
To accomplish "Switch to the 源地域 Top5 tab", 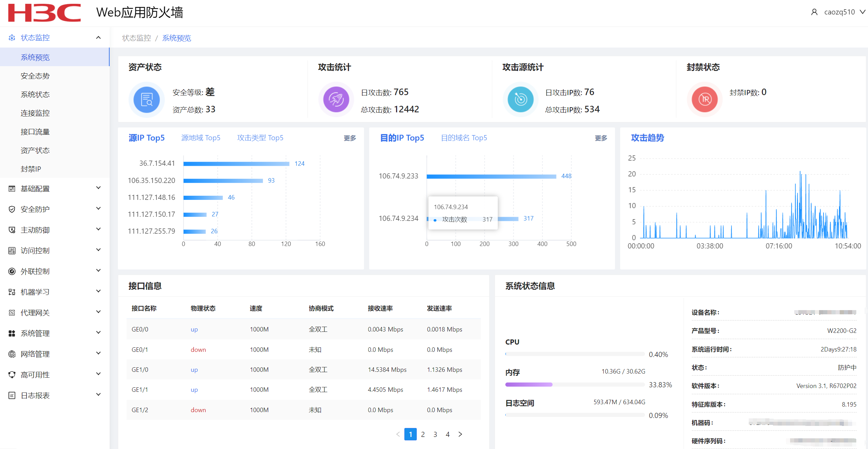I will (201, 138).
